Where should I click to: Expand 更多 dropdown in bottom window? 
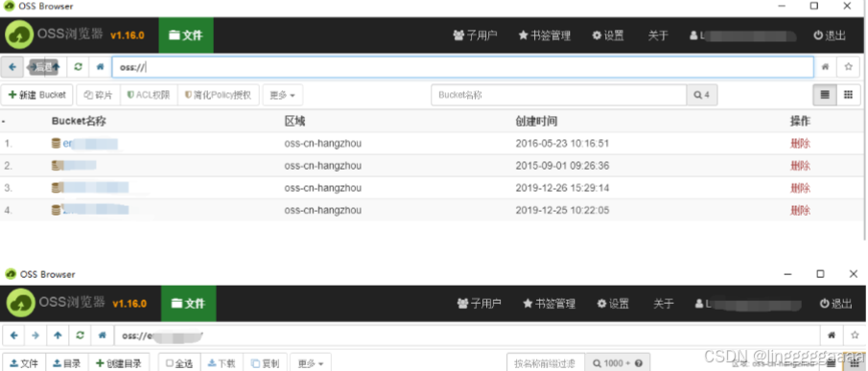coord(311,363)
